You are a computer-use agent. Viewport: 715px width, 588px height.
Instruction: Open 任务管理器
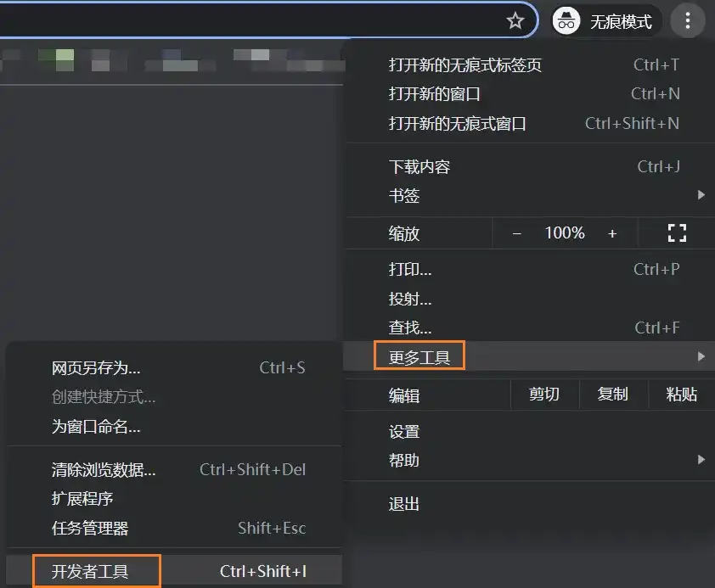pos(90,529)
